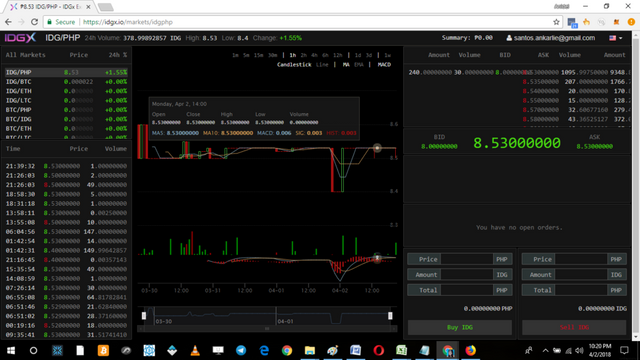This screenshot has height=360, width=640.
Task: Open Firefox from taskbar
Action: coord(471,351)
